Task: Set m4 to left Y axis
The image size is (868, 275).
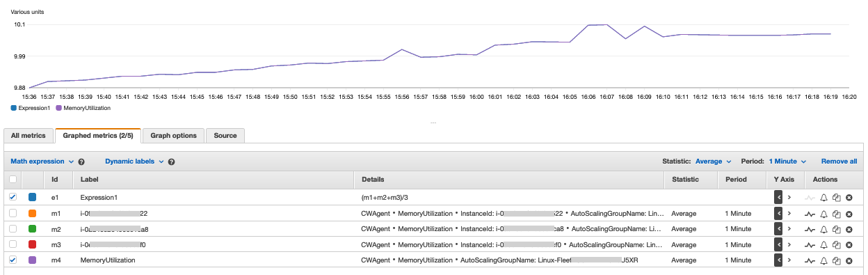Action: point(779,260)
